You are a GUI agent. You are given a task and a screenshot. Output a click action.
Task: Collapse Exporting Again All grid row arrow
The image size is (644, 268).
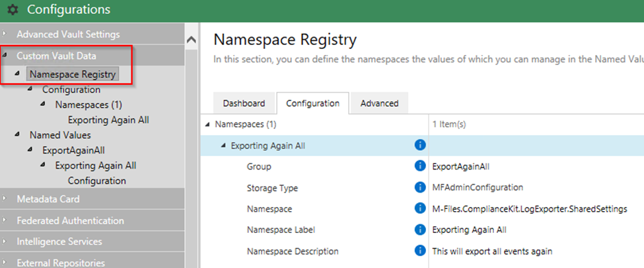[x=223, y=145]
